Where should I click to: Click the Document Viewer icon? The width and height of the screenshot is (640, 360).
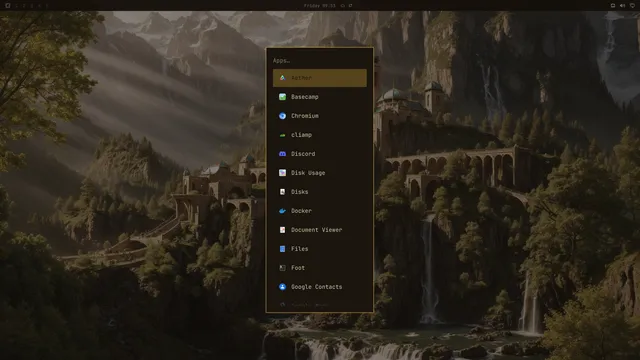(x=282, y=230)
